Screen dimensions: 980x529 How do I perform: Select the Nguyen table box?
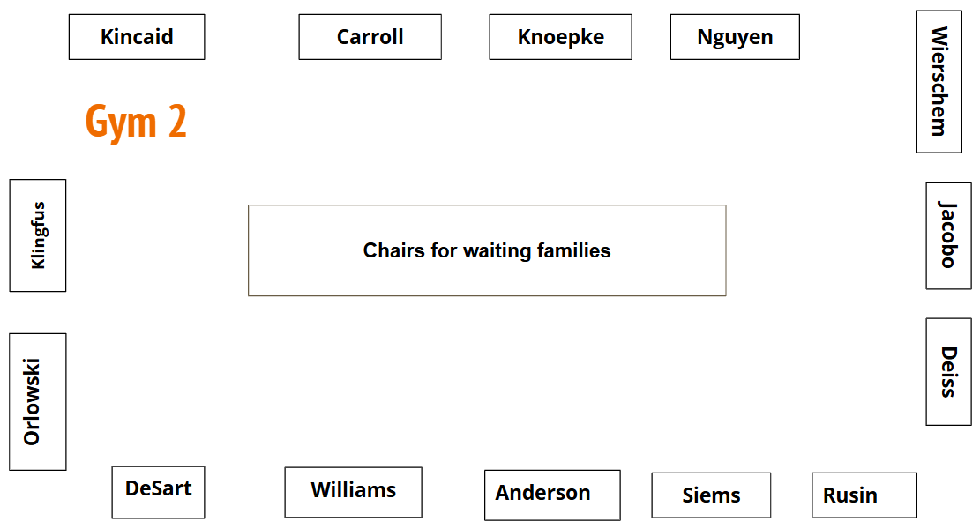tap(735, 37)
